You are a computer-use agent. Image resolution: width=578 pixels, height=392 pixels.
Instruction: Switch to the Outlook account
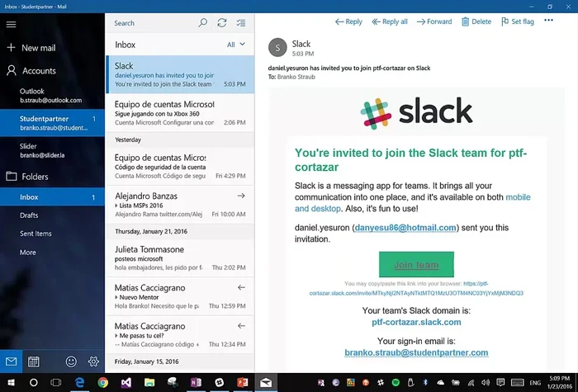pos(51,95)
